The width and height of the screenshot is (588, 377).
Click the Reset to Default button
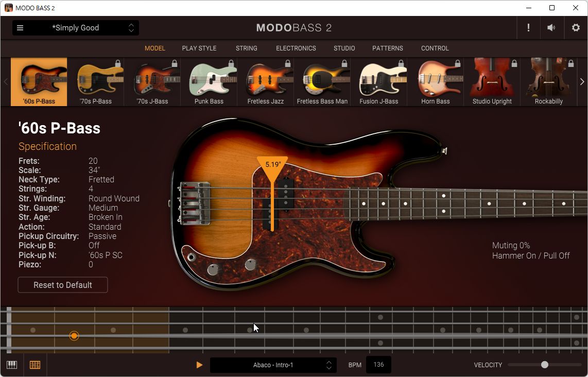[62, 285]
